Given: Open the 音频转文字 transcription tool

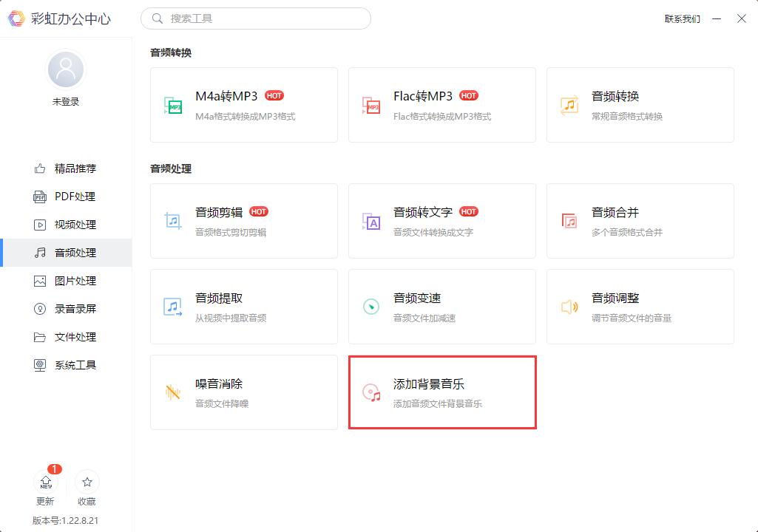Looking at the screenshot, I should click(441, 220).
